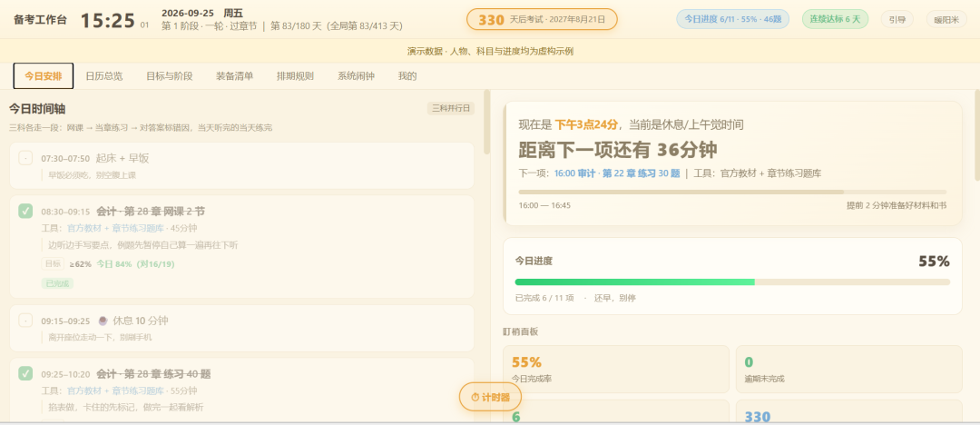
Task: Open the 今日安排 tab
Action: pyautogui.click(x=44, y=76)
